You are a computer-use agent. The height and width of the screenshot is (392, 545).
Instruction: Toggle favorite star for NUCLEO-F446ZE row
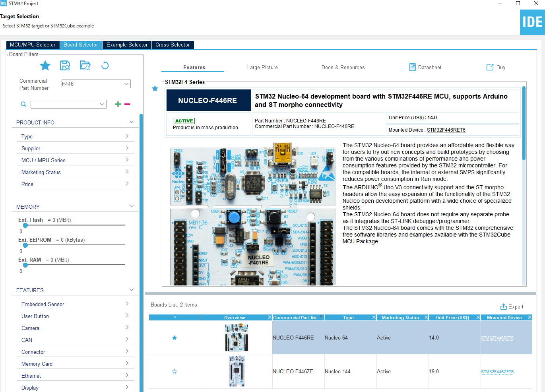tap(175, 372)
